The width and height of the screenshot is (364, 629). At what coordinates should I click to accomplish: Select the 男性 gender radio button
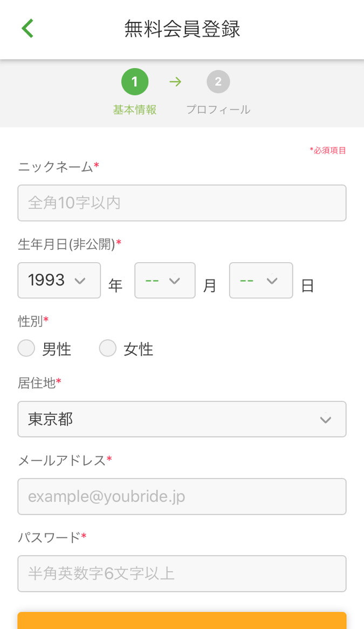pos(26,348)
